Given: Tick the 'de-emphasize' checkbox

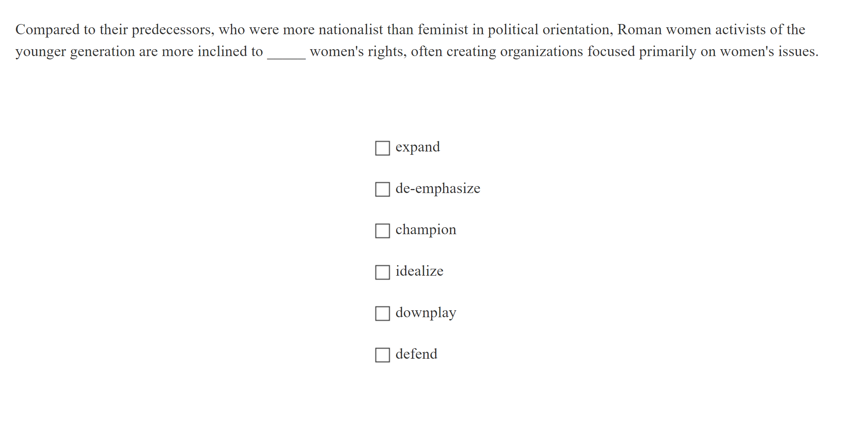Looking at the screenshot, I should 382,189.
